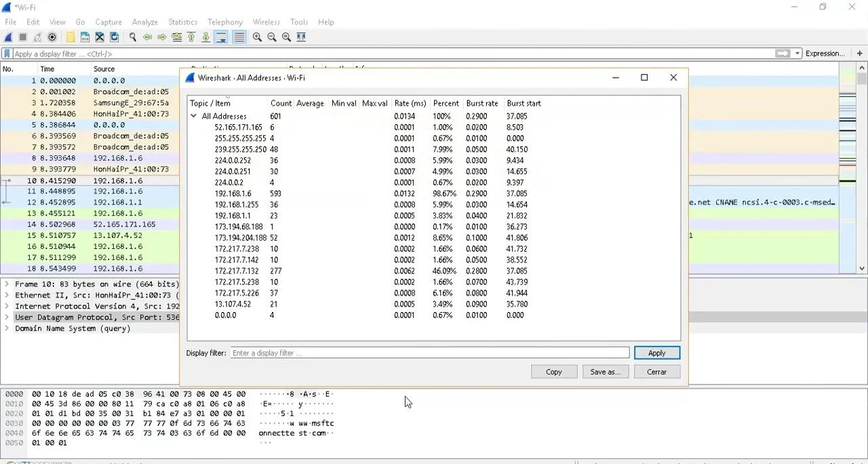The image size is (868, 464).
Task: Open the Wireless menu
Action: pyautogui.click(x=266, y=22)
